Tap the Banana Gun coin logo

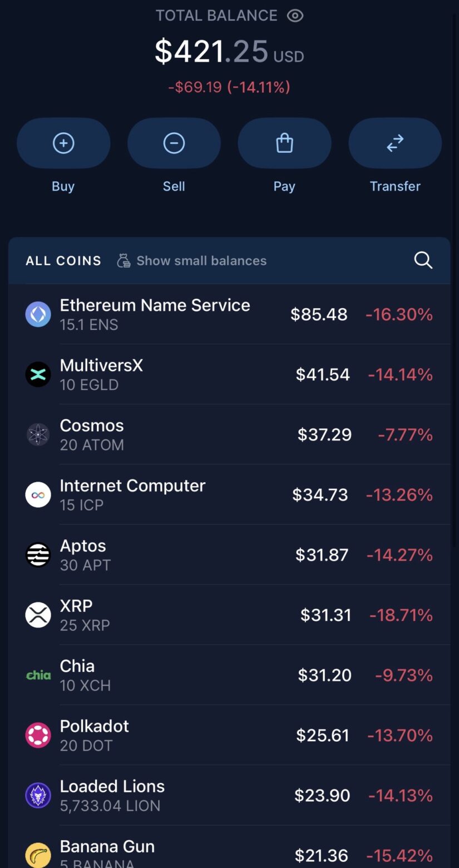38,855
